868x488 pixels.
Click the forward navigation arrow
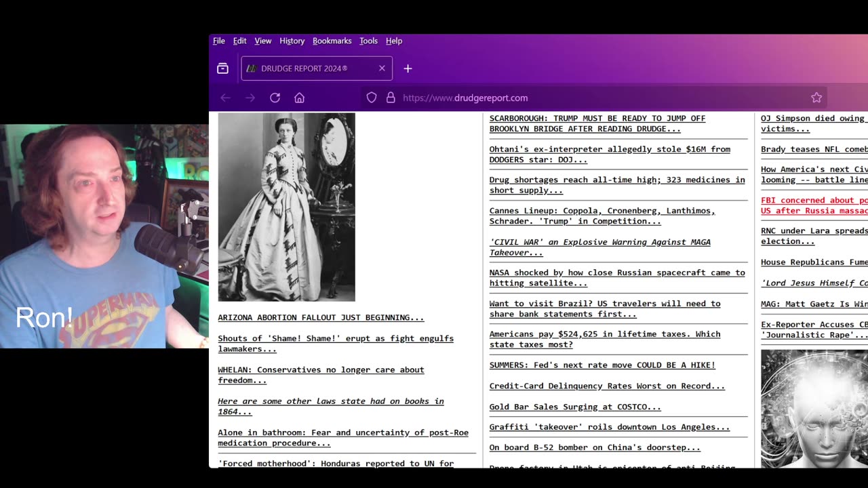(250, 98)
